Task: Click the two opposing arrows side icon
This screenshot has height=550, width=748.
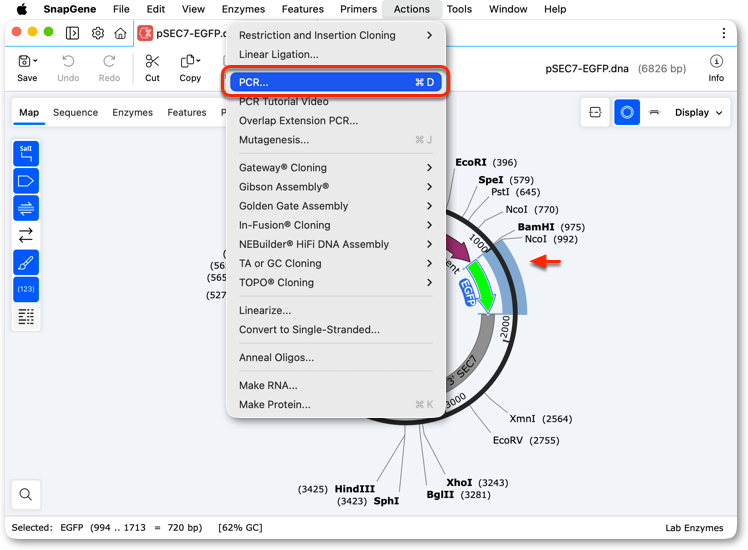Action: (26, 235)
